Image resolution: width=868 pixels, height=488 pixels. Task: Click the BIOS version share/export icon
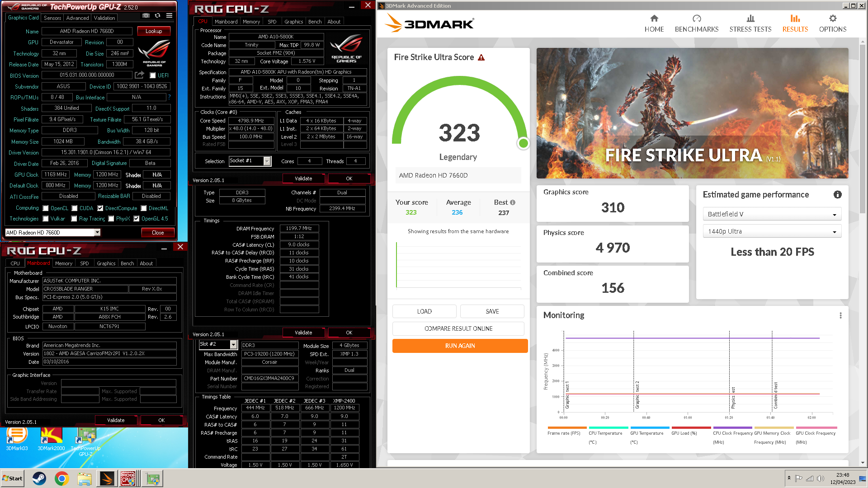(x=139, y=75)
